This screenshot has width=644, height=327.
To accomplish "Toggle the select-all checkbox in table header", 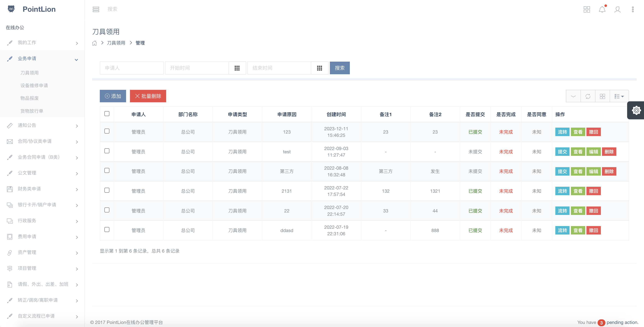I will (x=107, y=114).
